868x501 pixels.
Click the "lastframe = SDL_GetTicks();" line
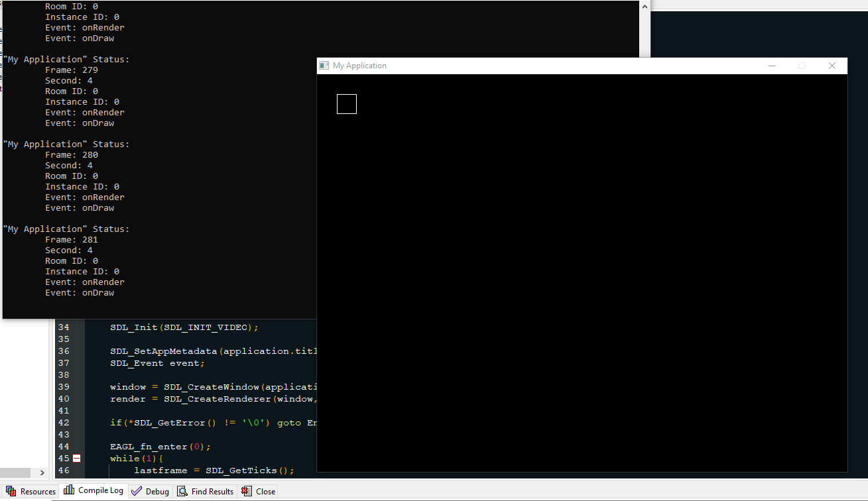click(214, 471)
